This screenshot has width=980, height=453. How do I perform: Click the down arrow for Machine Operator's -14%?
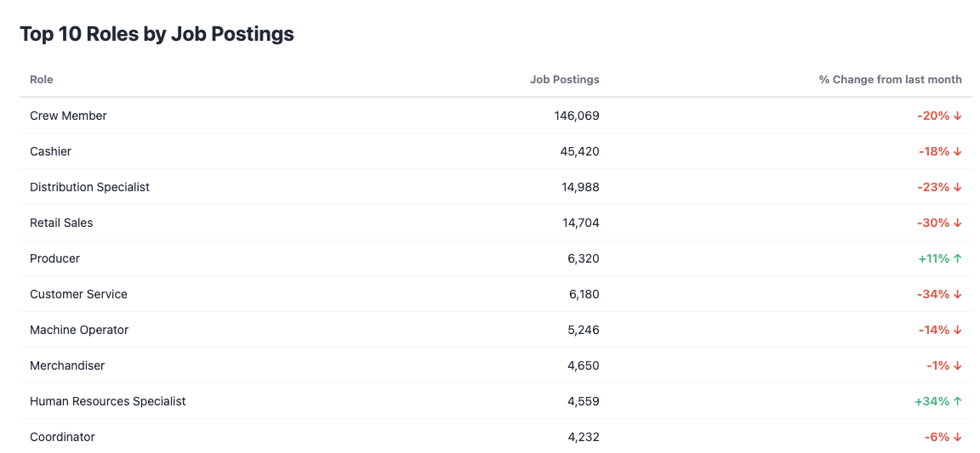pyautogui.click(x=958, y=330)
